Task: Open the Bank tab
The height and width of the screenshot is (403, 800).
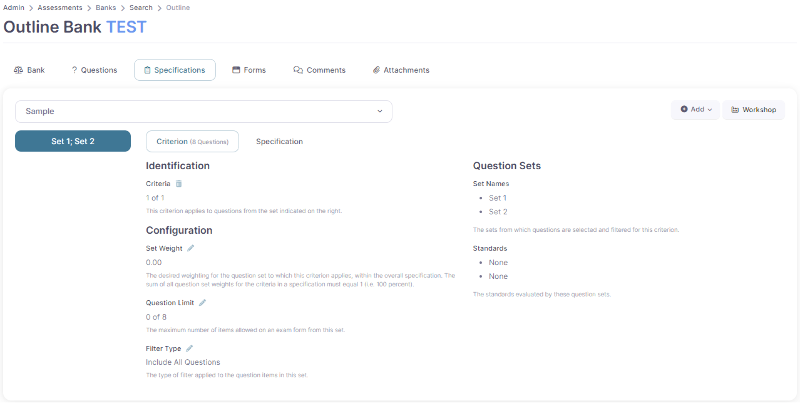Action: pos(29,70)
